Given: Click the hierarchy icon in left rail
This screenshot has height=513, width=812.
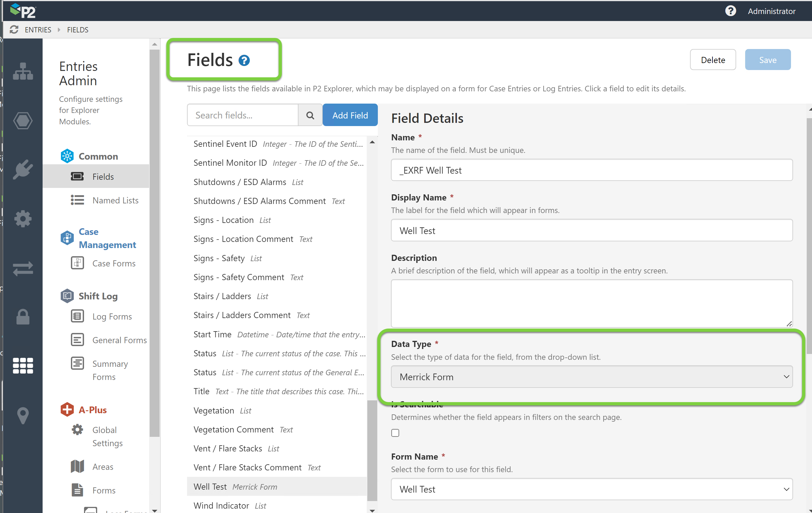Looking at the screenshot, I should pyautogui.click(x=23, y=71).
